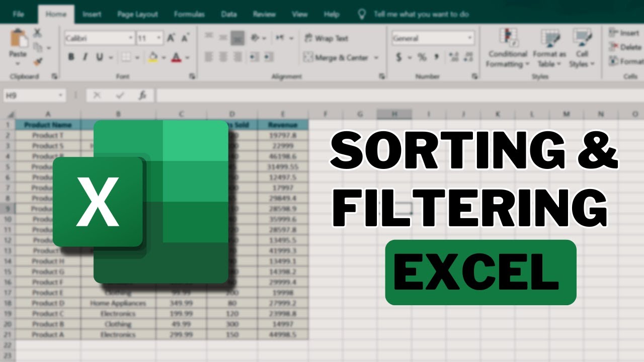Toggle Bottom Align in Alignment group
The width and height of the screenshot is (644, 362).
point(237,38)
